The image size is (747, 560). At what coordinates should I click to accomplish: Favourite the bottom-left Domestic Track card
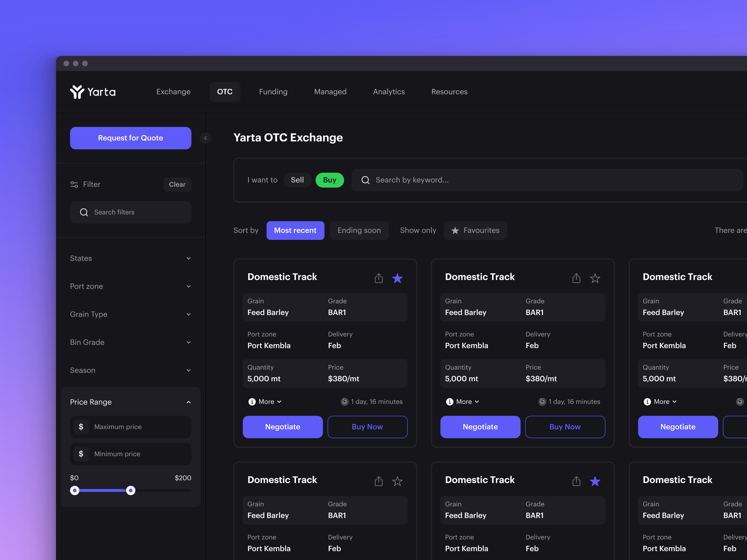point(398,481)
